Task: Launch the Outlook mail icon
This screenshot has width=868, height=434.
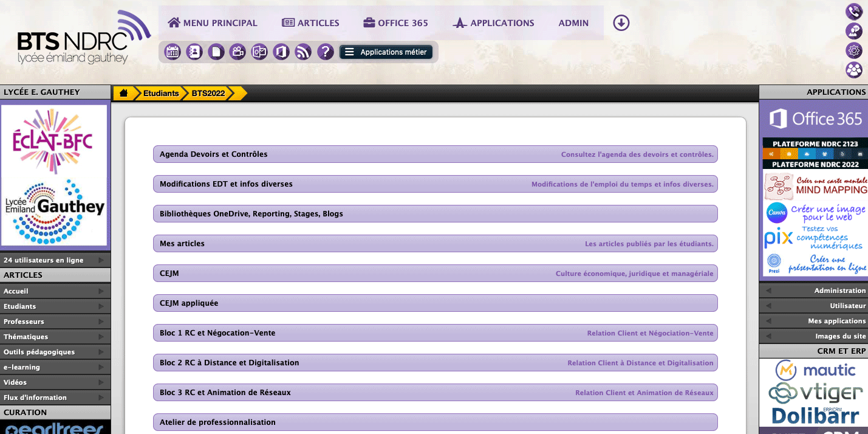Action: [259, 52]
